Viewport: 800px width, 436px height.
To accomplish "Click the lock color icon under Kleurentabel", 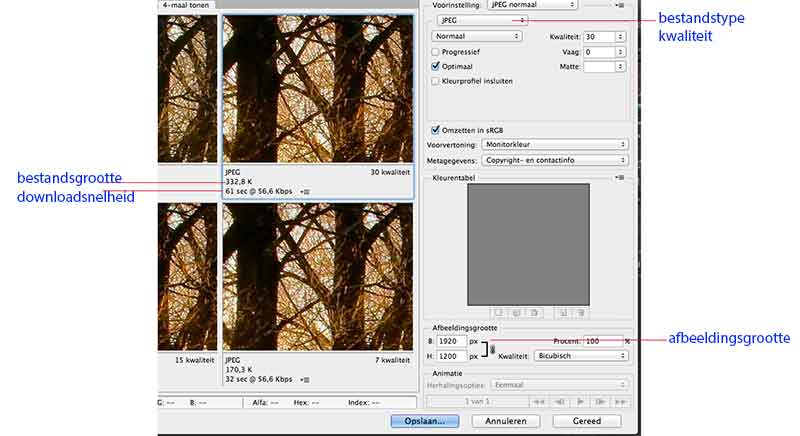I will click(534, 312).
